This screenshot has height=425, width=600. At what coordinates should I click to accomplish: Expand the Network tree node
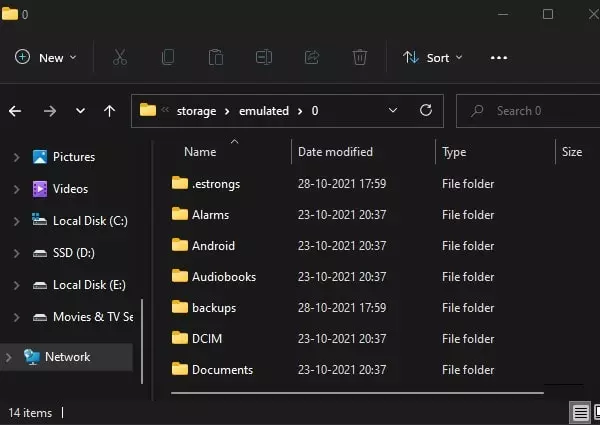pyautogui.click(x=8, y=357)
